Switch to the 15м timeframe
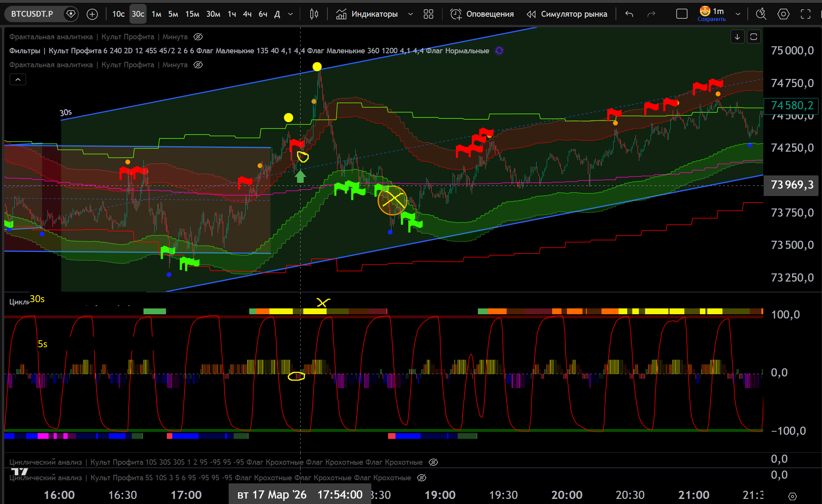The image size is (822, 504). tap(192, 14)
